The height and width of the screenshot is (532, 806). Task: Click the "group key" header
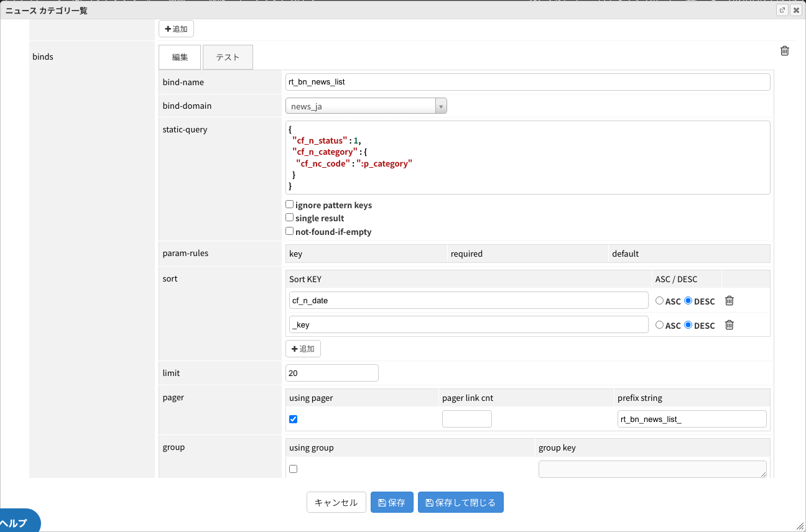pos(557,447)
